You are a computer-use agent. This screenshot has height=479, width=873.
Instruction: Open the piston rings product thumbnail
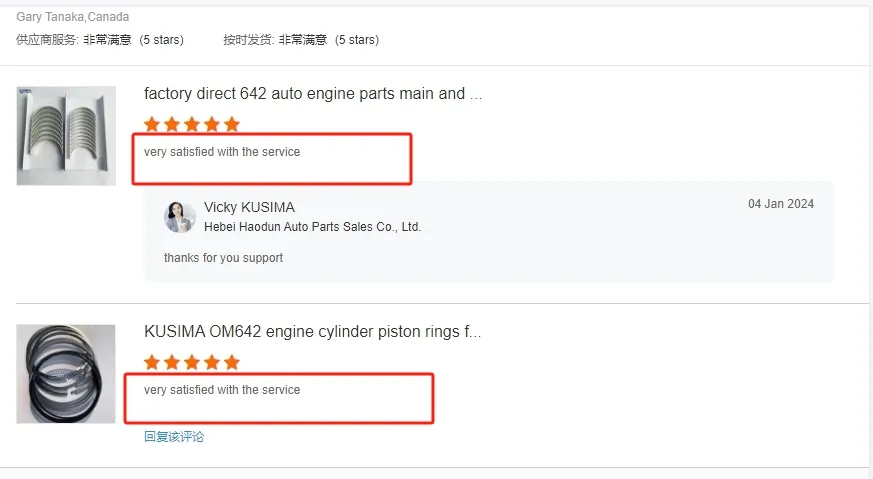coord(66,373)
